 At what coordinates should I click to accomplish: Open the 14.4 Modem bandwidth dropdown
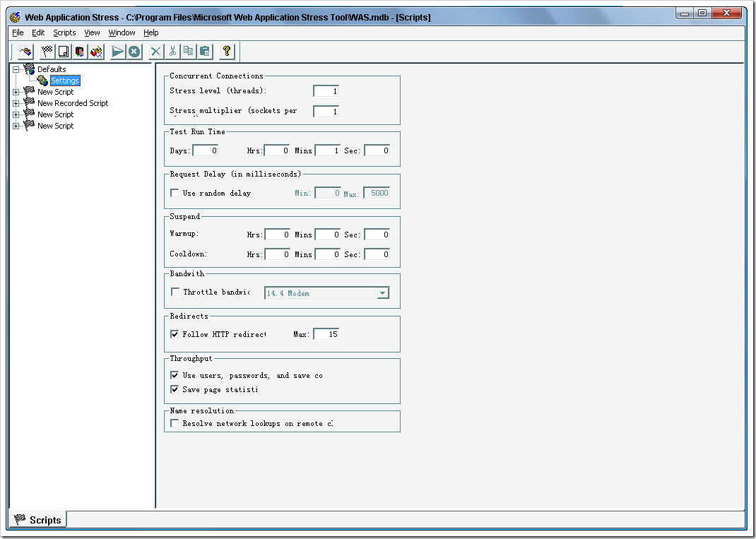point(383,293)
